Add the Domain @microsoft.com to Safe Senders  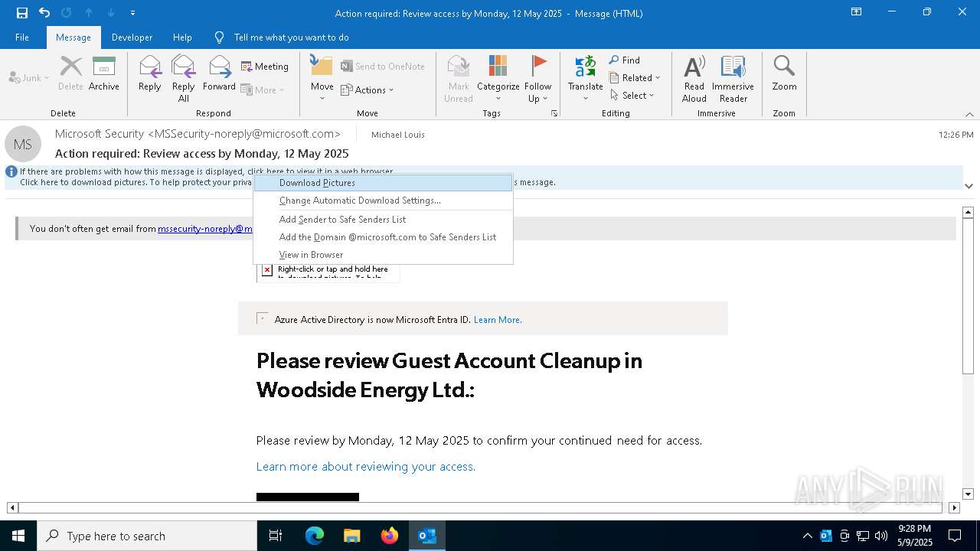tap(383, 237)
